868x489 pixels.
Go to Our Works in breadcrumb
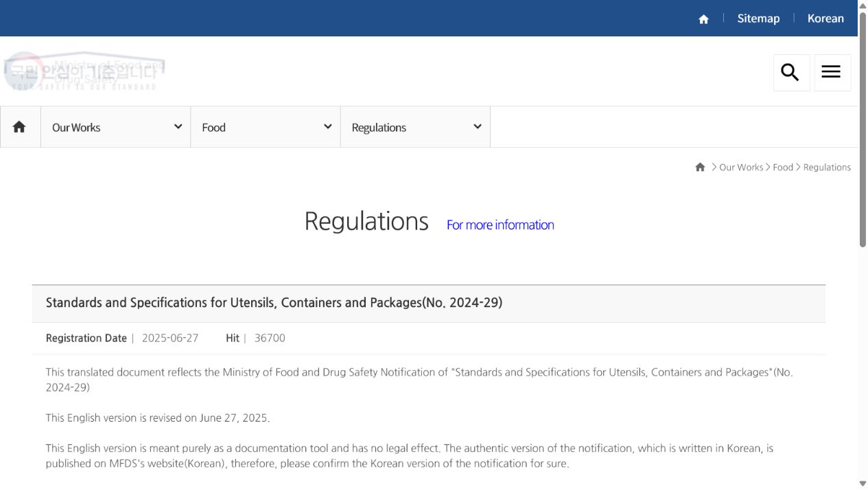[741, 167]
